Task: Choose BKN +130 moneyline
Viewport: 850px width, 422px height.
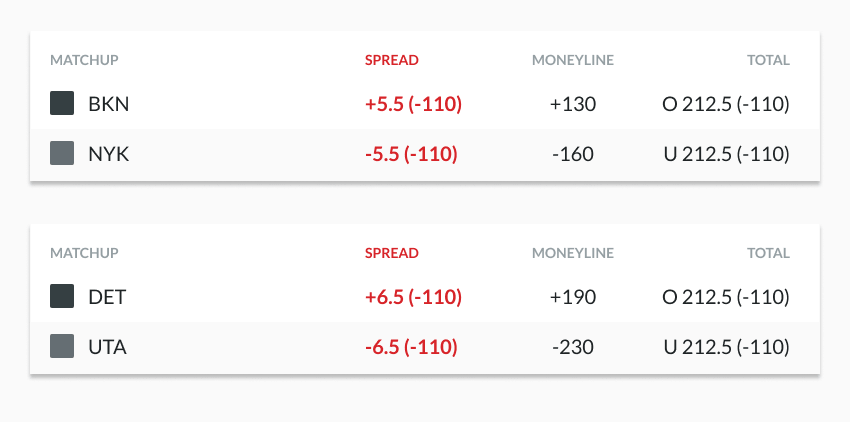Action: (573, 104)
